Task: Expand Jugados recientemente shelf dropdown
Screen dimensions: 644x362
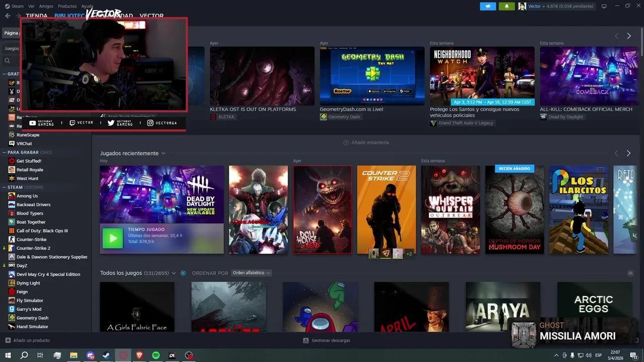Action: pyautogui.click(x=163, y=153)
